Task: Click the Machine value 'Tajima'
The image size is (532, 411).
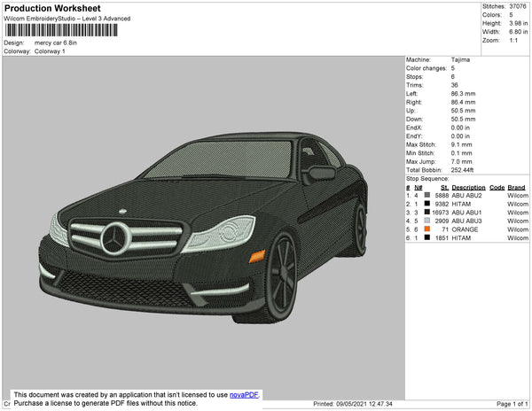Action: pos(460,59)
